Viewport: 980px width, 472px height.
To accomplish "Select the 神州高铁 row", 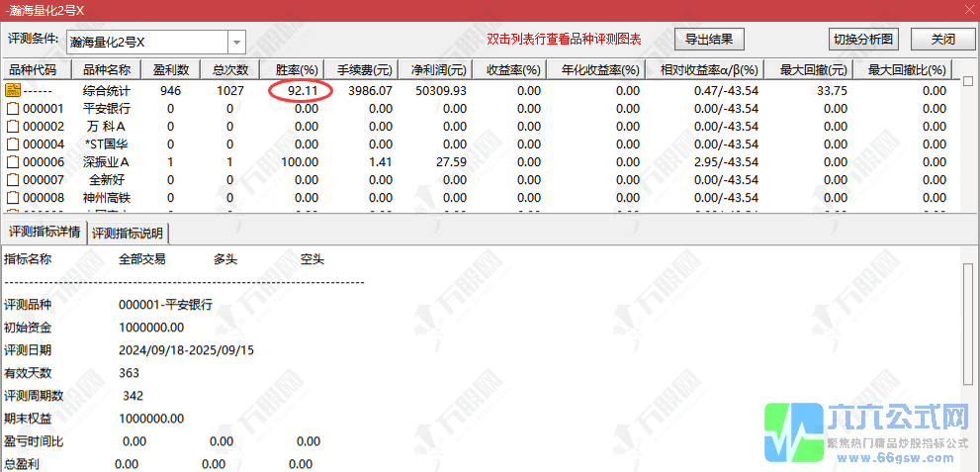I will (x=480, y=198).
